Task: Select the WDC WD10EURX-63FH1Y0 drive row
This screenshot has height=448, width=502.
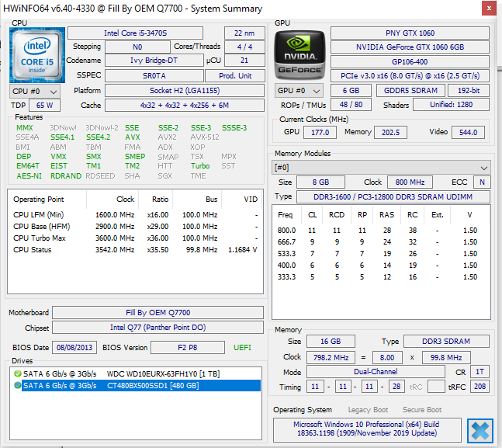Action: (x=135, y=373)
